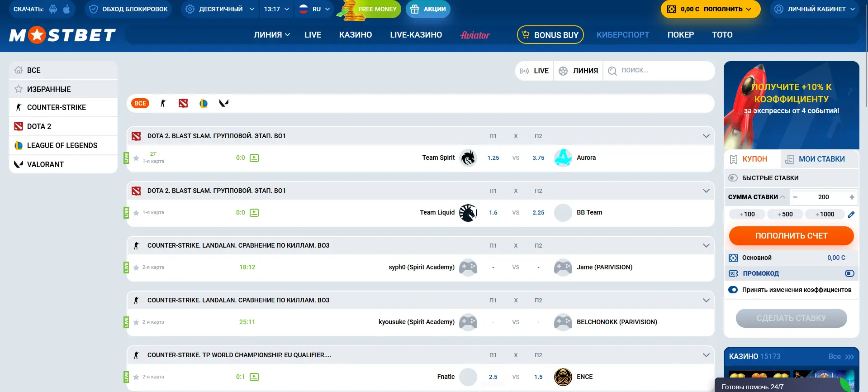Click Акции promotions button
This screenshot has height=392, width=868.
click(428, 9)
